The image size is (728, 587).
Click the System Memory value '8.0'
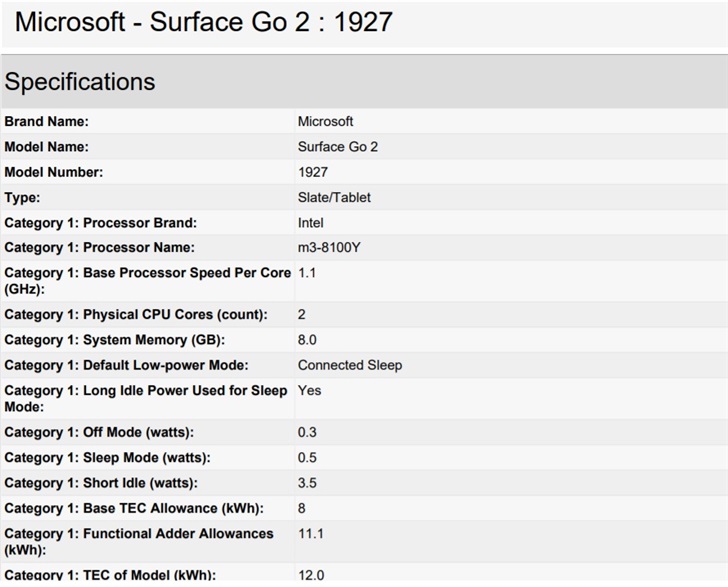pos(307,340)
